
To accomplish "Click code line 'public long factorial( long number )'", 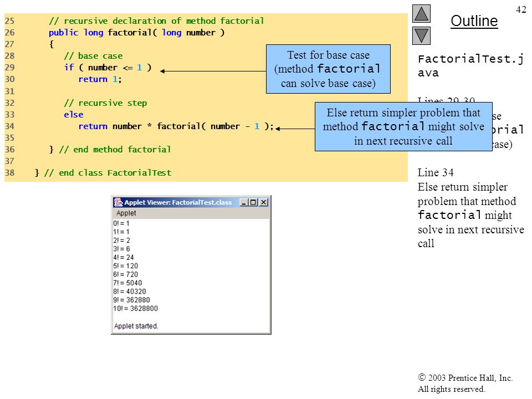I will pos(136,33).
